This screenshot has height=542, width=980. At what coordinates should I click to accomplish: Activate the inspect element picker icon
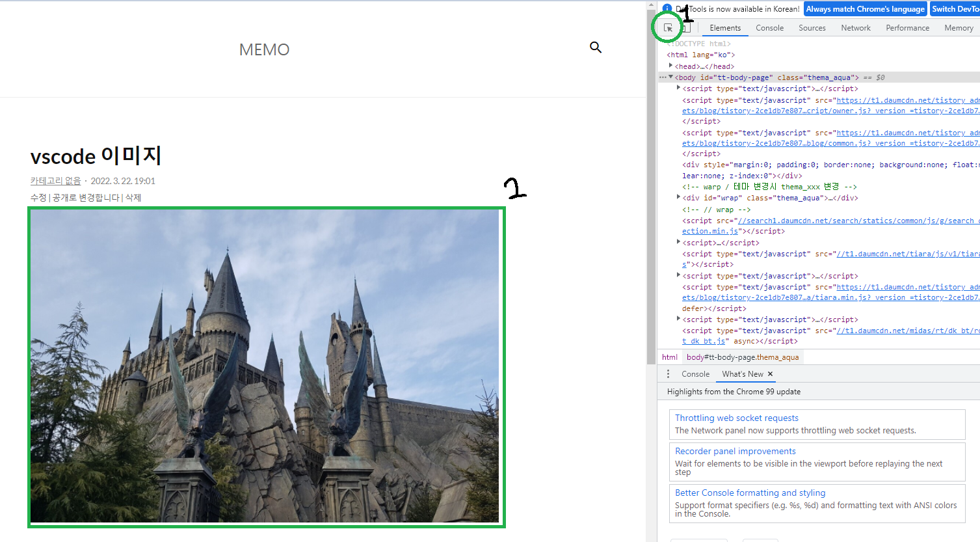pyautogui.click(x=668, y=28)
